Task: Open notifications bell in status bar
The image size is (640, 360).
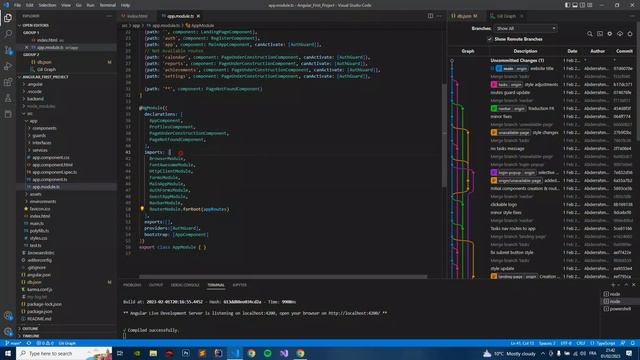Action: [633, 343]
